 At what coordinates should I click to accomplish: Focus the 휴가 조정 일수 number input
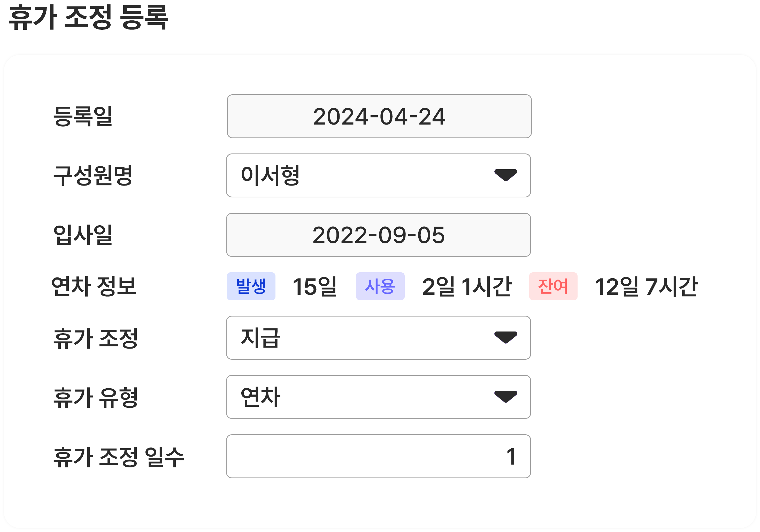[x=378, y=456]
